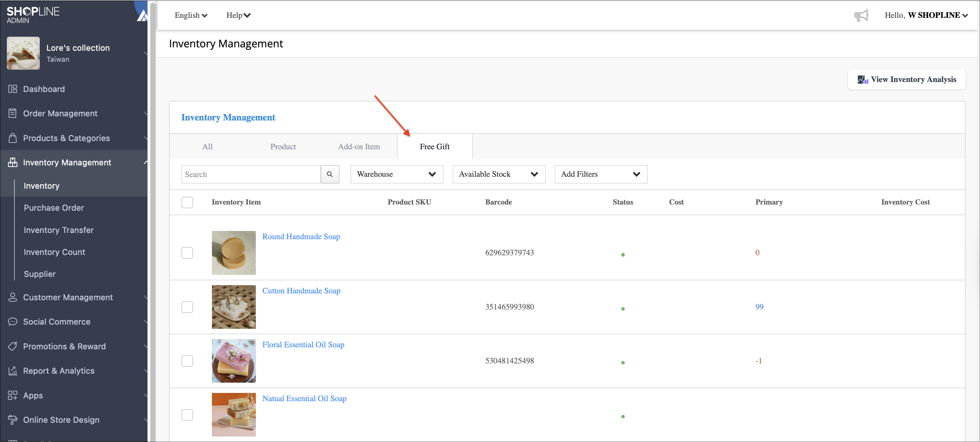Expand the Order Management menu
980x442 pixels.
(x=145, y=113)
